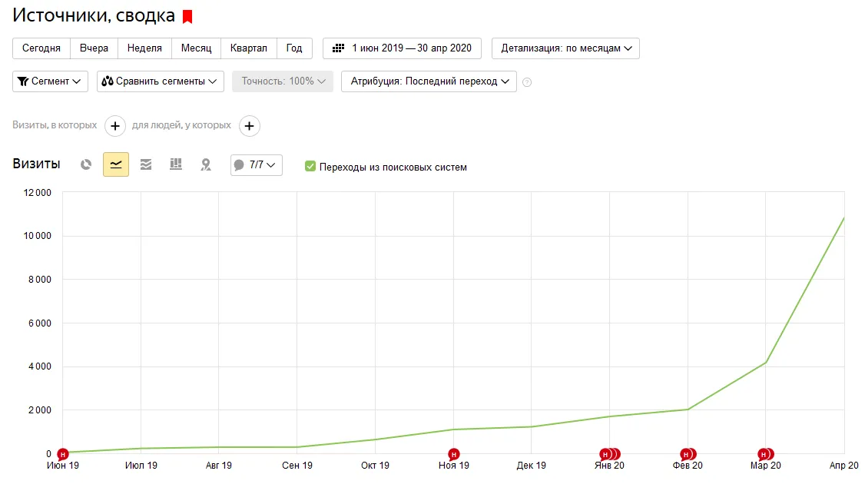Select the stacked area chart icon
Viewport: 865px width, 504px height.
[x=146, y=164]
